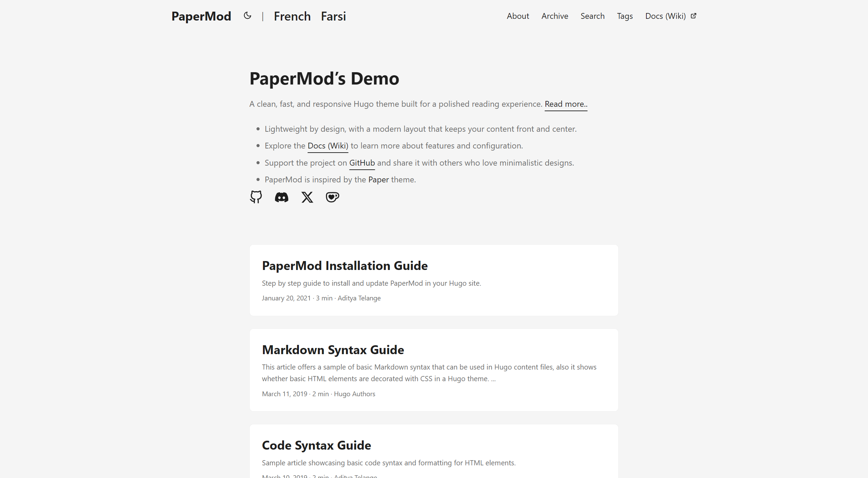The width and height of the screenshot is (868, 478).
Task: Switch site language to French
Action: (x=292, y=16)
